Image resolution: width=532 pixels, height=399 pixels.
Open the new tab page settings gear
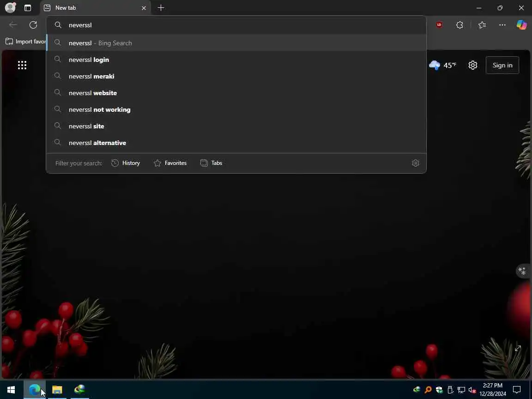tap(472, 65)
